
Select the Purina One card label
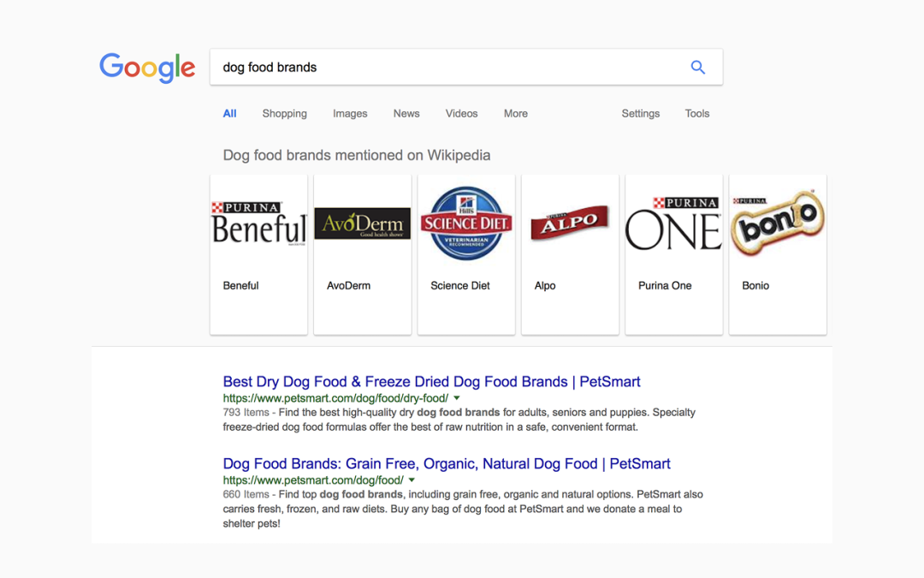[x=665, y=285]
